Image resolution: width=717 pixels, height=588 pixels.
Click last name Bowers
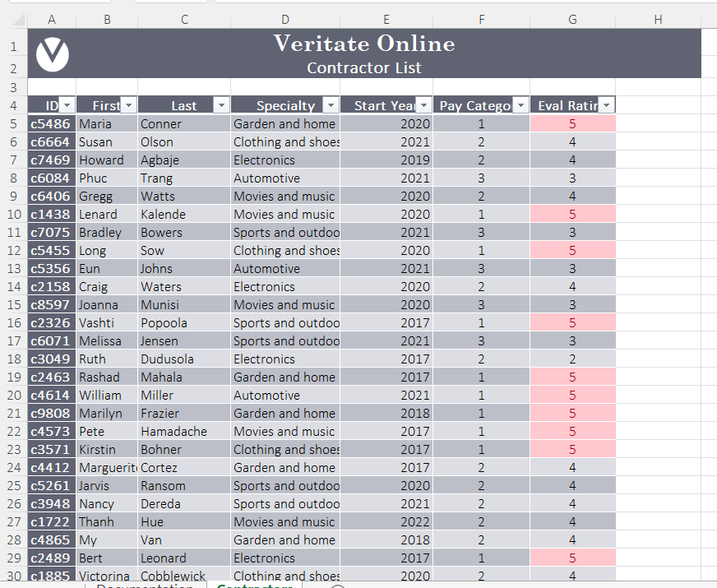pos(184,232)
